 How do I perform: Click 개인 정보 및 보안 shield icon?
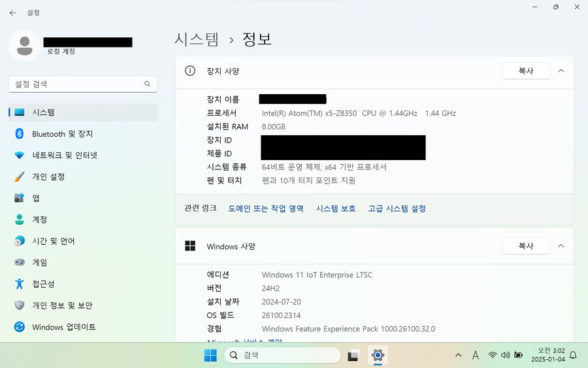20,305
